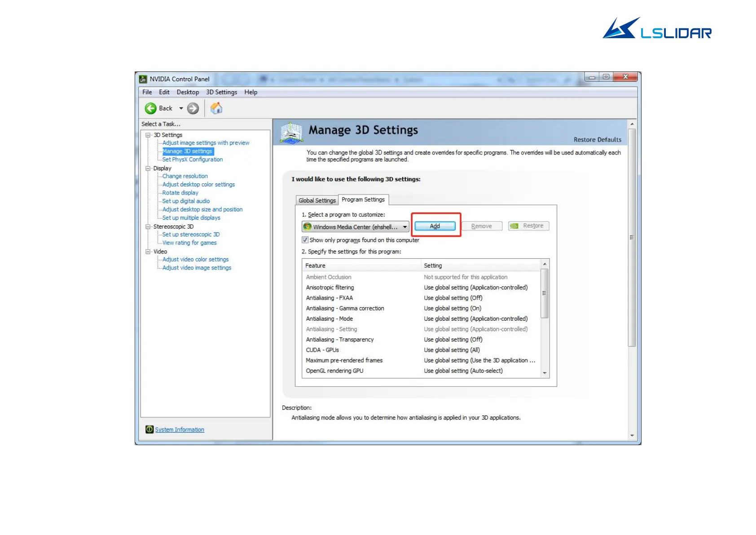The image size is (756, 535).
Task: Click the Antialiasing - Setting feature row
Action: click(x=421, y=329)
